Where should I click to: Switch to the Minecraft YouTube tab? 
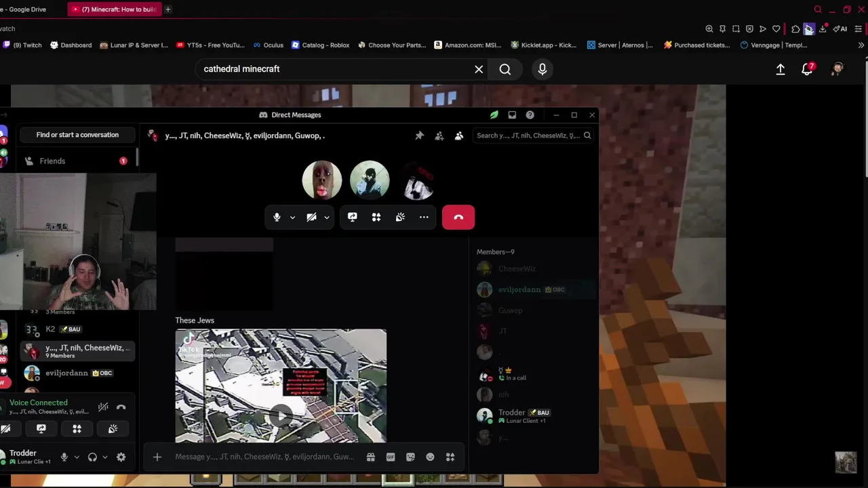(x=114, y=9)
